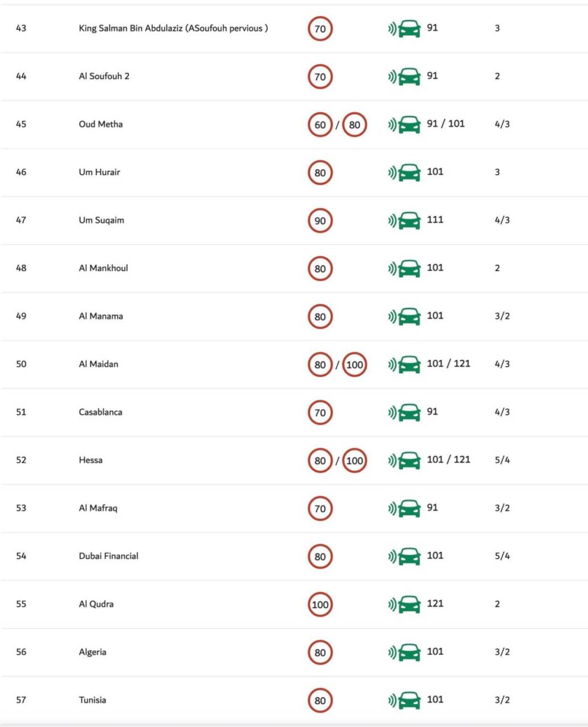Click row number 49 for Al Manama
This screenshot has height=727, width=588.
(x=21, y=316)
